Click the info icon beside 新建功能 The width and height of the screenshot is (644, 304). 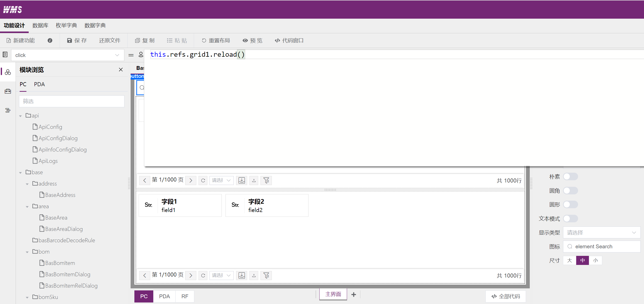click(50, 40)
